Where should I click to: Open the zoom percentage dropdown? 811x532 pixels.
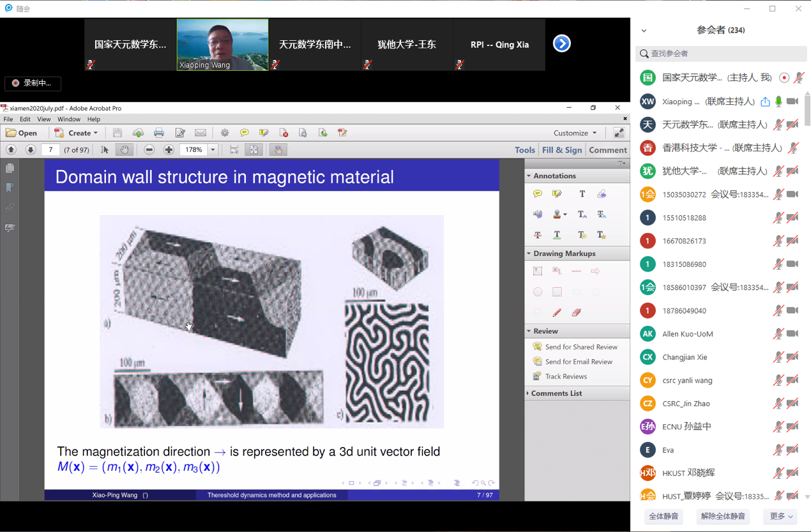tap(213, 149)
